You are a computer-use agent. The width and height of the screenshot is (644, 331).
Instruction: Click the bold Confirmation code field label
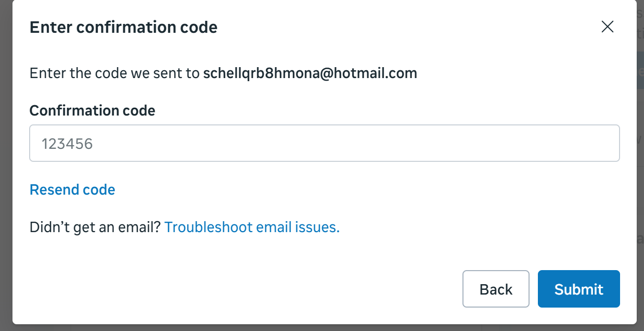[x=92, y=110]
